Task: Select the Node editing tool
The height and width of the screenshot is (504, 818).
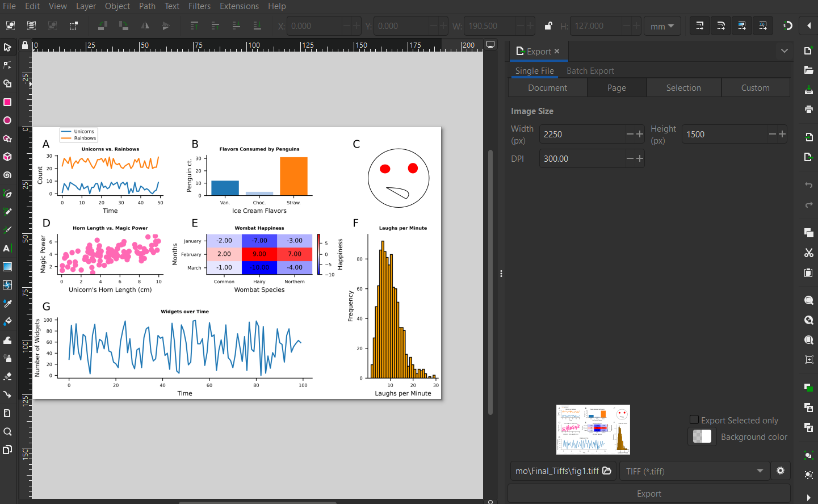Action: [8, 65]
